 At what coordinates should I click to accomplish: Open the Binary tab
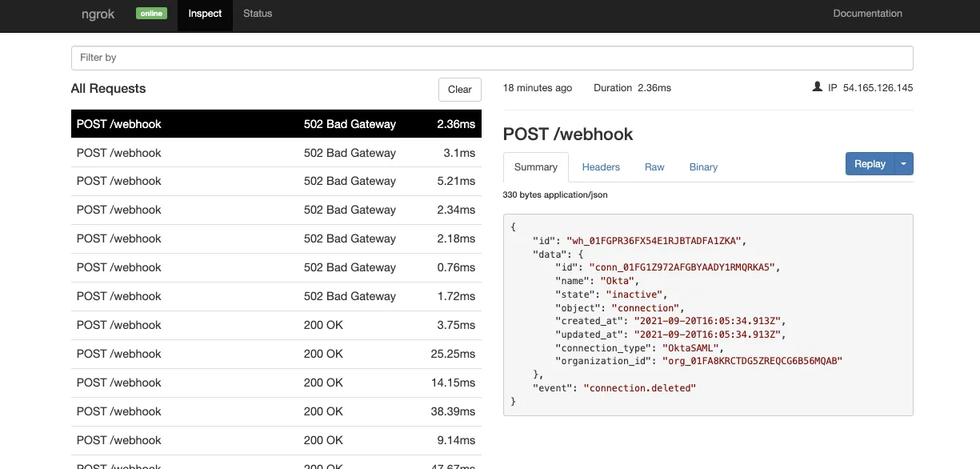pyautogui.click(x=703, y=167)
